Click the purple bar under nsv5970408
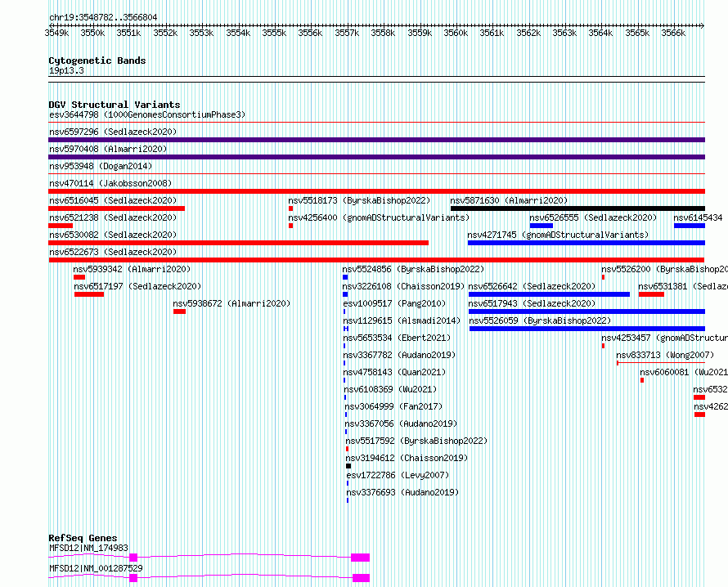The width and height of the screenshot is (728, 587). coord(376,157)
